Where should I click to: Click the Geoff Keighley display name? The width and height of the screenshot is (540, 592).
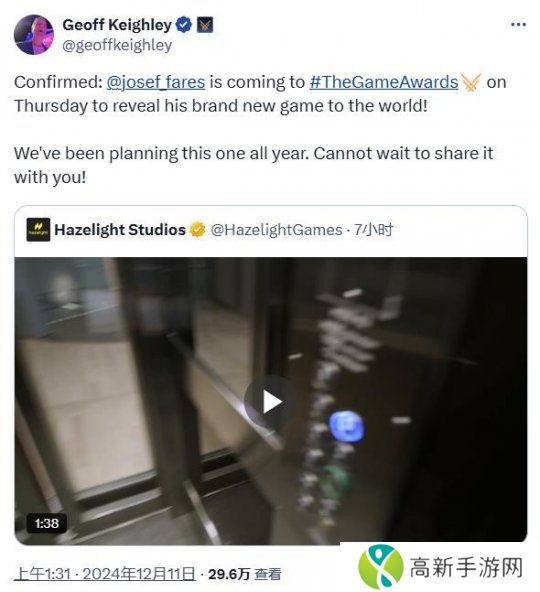coord(117,25)
